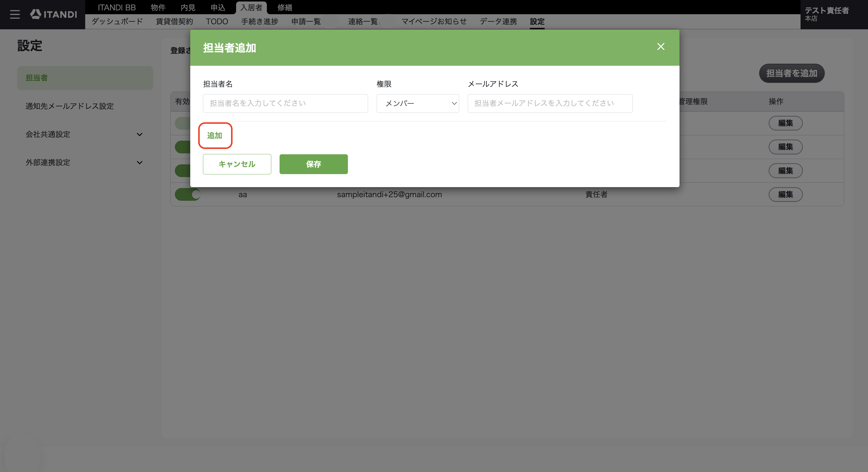Click 編集 in the aa row

click(785, 195)
